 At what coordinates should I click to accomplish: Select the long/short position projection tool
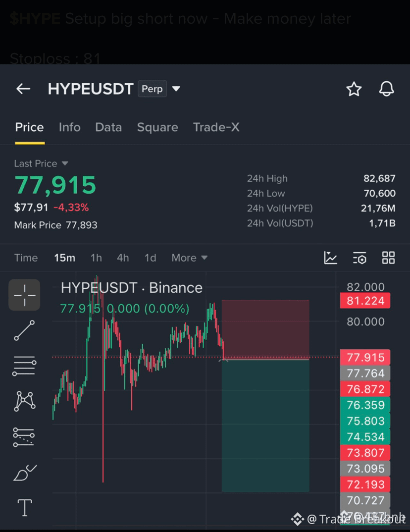click(24, 437)
